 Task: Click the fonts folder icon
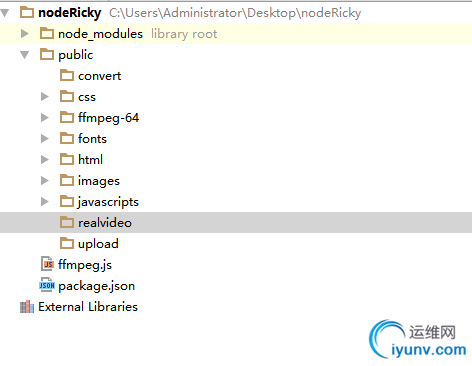tap(67, 138)
